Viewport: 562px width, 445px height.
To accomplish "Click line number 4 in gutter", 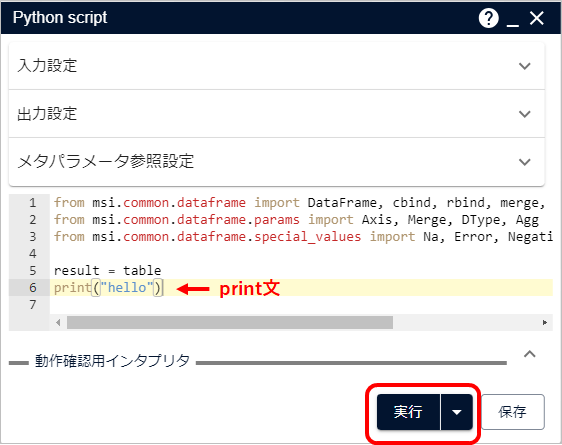I will tap(33, 254).
